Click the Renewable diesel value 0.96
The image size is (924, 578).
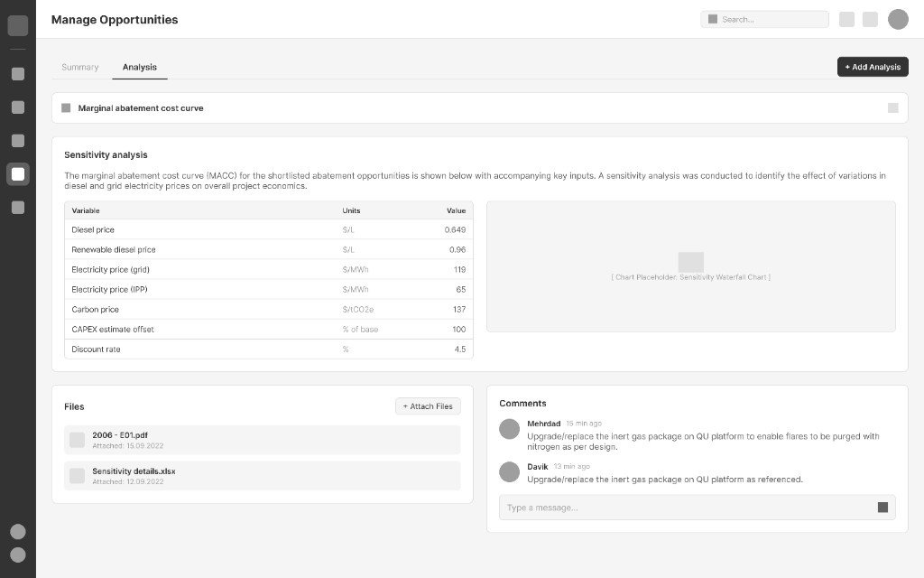[457, 249]
